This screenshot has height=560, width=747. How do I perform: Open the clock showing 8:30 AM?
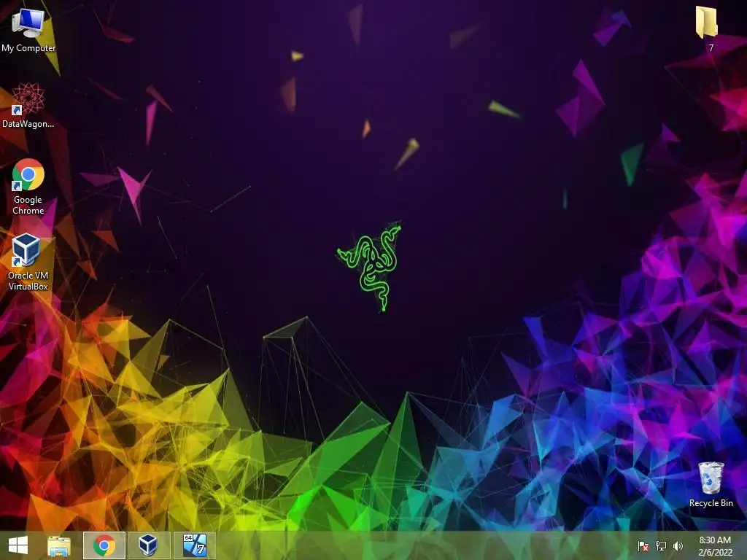715,546
